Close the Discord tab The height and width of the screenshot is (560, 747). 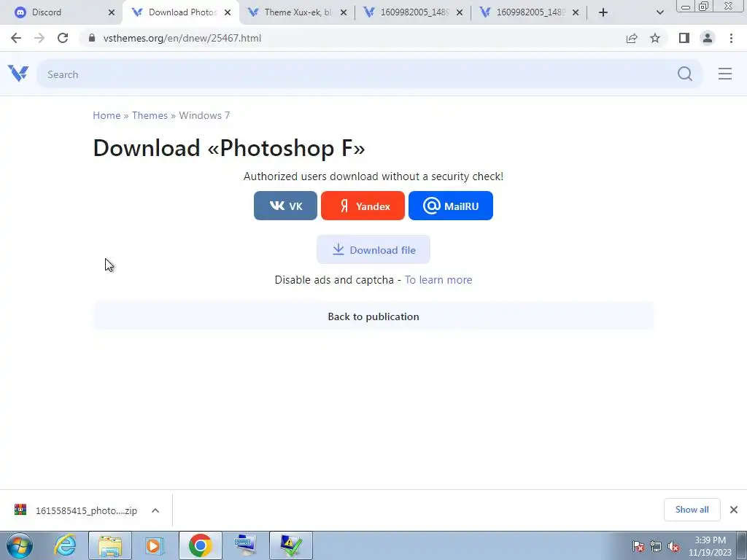pos(112,12)
